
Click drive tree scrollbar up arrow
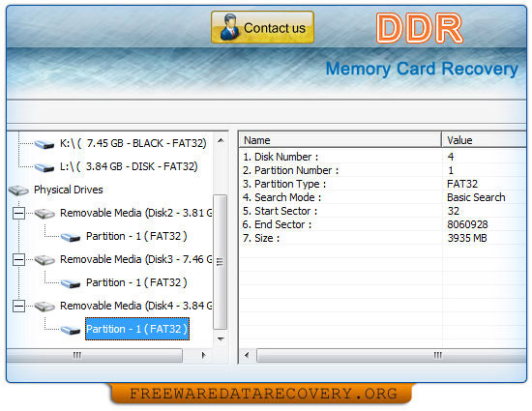coord(221,140)
